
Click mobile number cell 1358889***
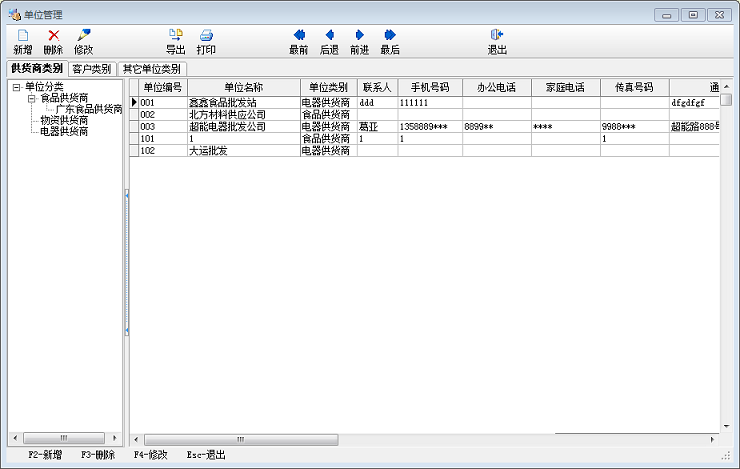click(x=430, y=126)
